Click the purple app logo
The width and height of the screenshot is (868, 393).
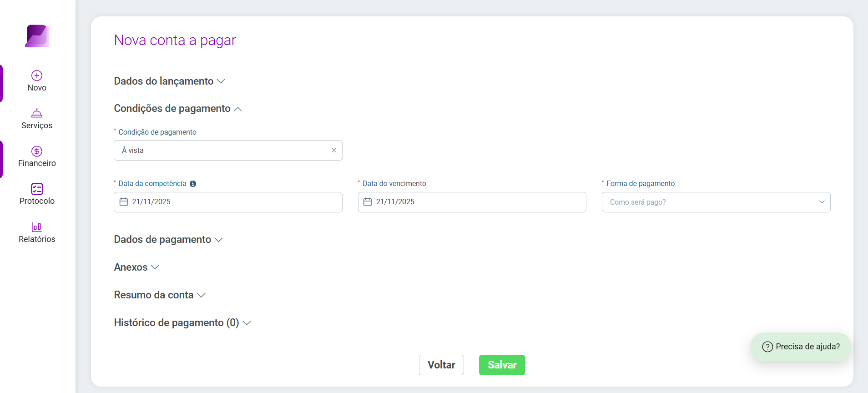pyautogui.click(x=37, y=36)
